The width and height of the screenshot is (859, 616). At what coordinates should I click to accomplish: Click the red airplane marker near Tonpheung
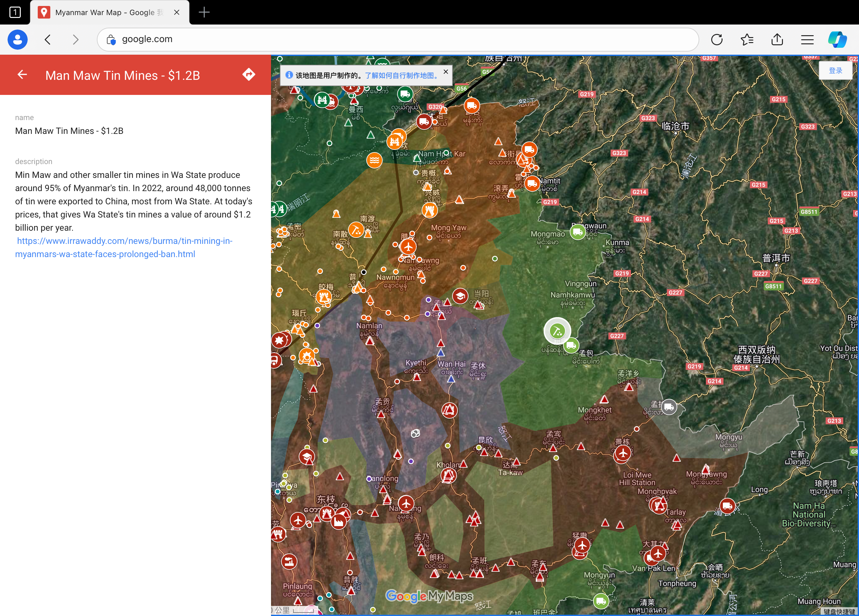[658, 553]
